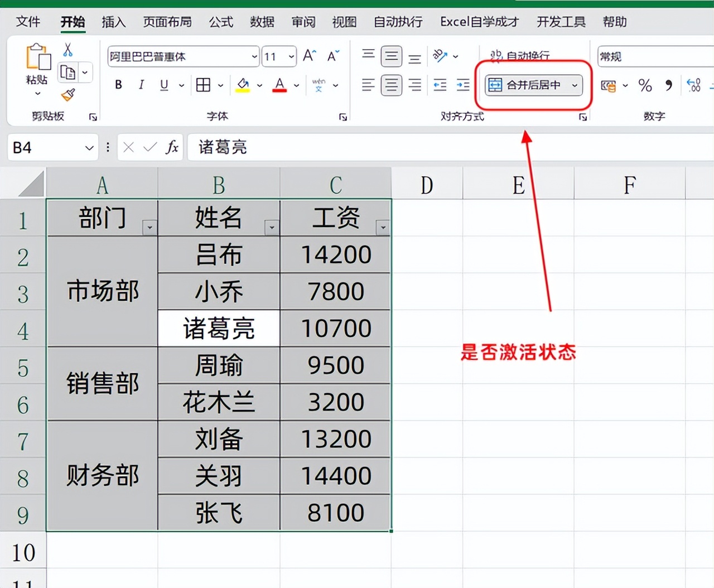The width and height of the screenshot is (714, 588).
Task: Open the font color dropdown arrow
Action: point(296,85)
